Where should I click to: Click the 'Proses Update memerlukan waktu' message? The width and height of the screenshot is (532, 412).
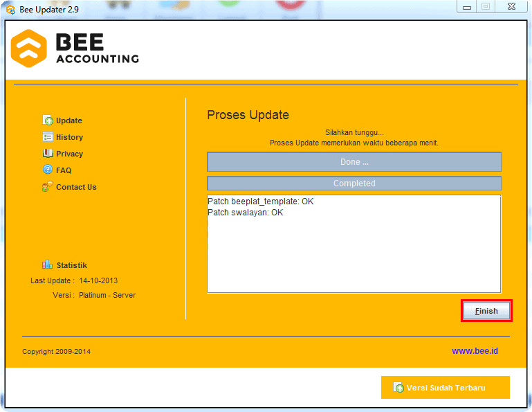tap(354, 143)
